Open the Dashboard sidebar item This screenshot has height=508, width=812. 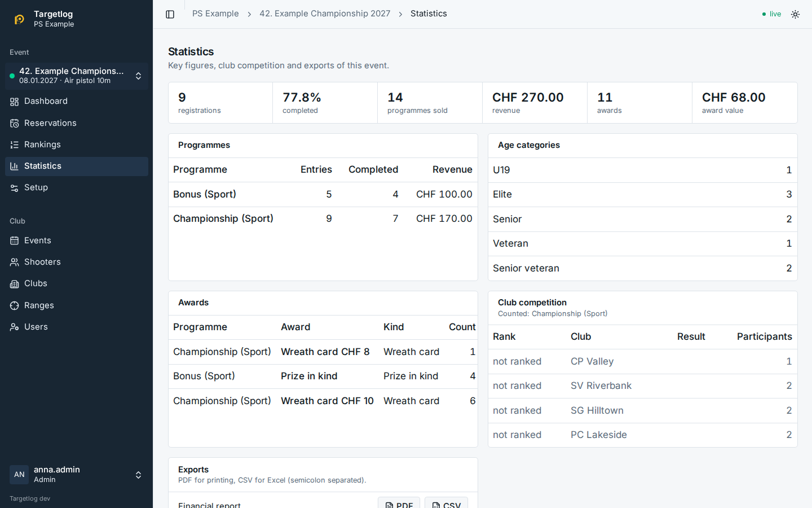click(77, 102)
